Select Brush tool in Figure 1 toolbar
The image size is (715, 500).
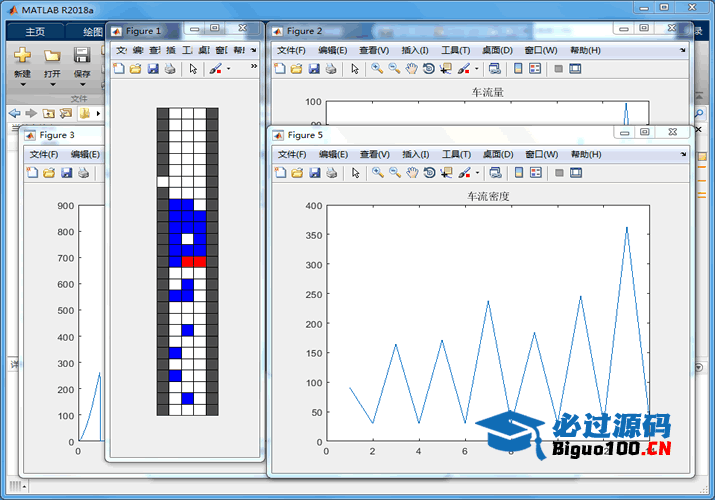[x=215, y=69]
